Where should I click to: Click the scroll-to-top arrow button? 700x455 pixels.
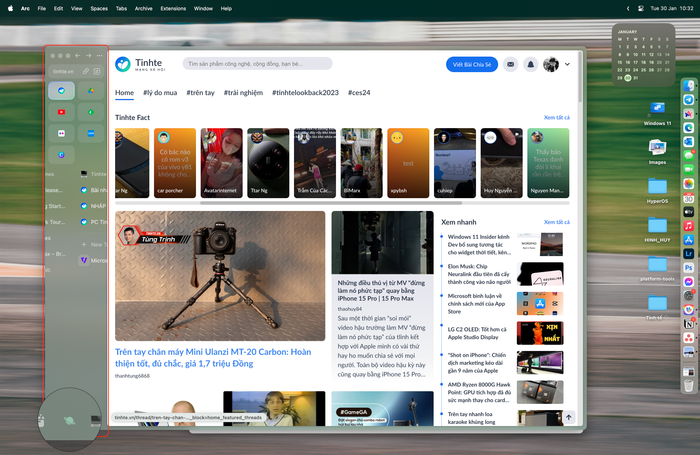pos(568,417)
